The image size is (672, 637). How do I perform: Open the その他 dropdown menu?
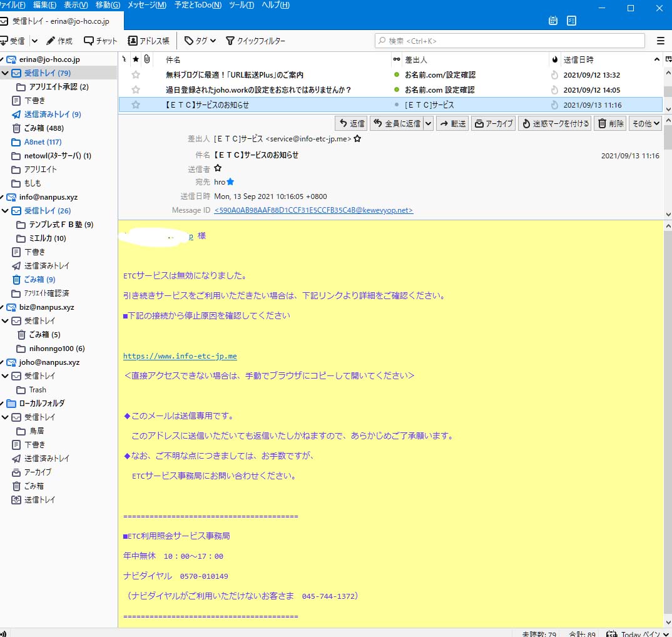point(646,123)
